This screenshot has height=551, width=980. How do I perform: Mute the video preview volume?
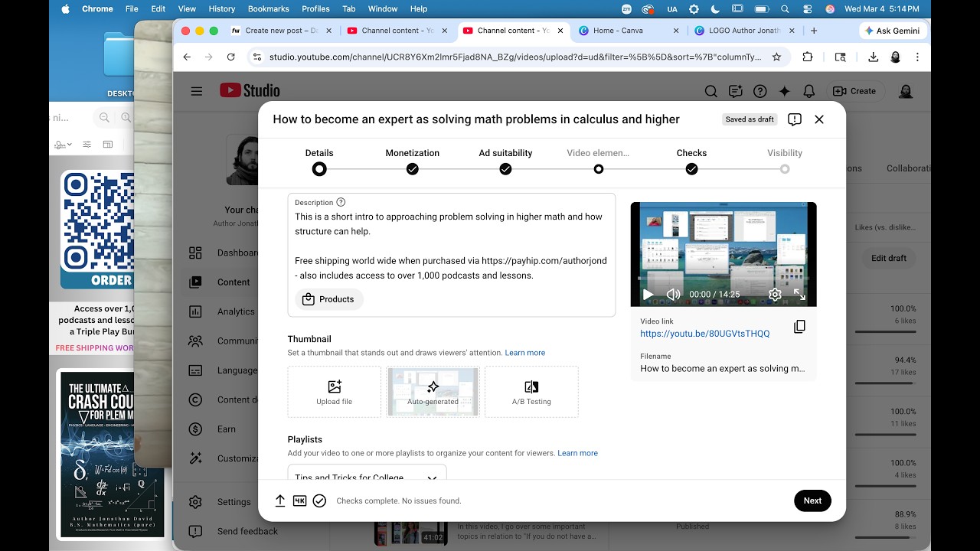[x=673, y=295]
